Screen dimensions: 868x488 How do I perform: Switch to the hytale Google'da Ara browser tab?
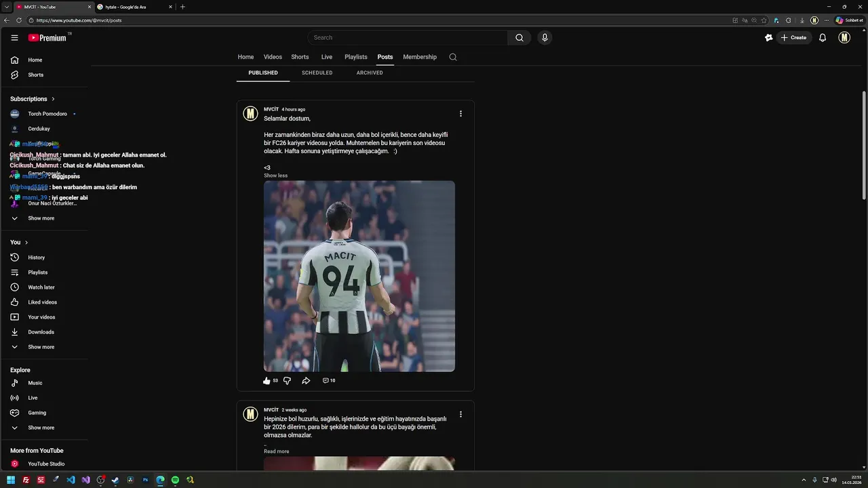134,7
